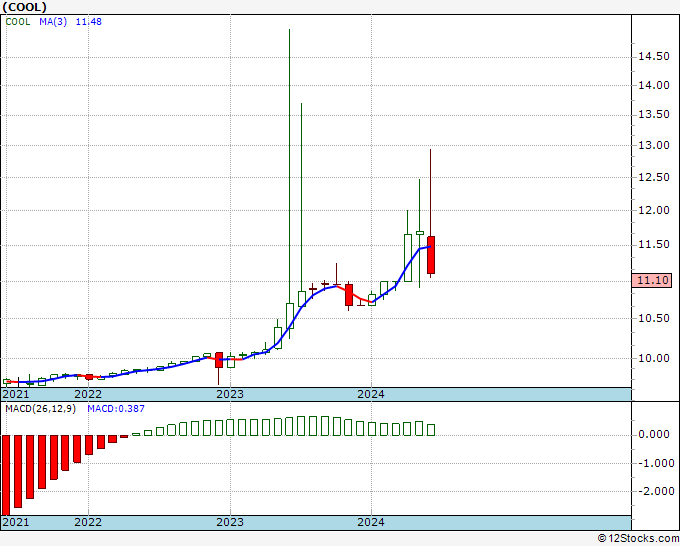
Task: Click 2023 on the MACD panel timeline
Action: click(x=230, y=522)
